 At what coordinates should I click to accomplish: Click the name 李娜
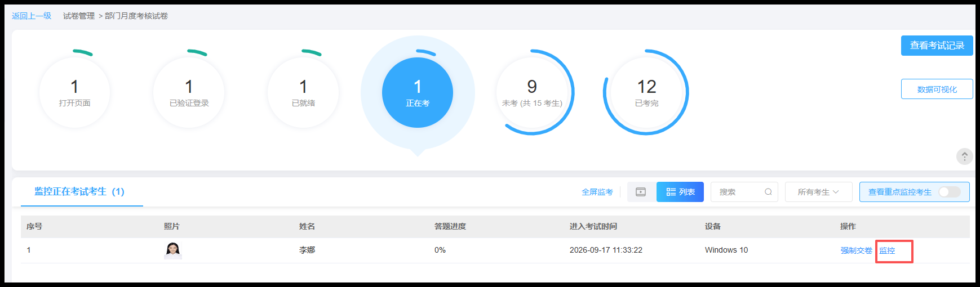click(x=307, y=250)
